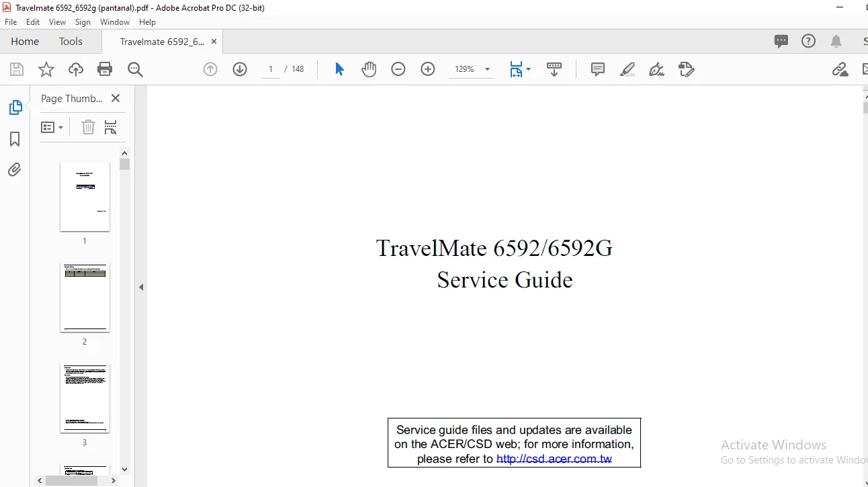
Task: Click the page number input field
Action: click(271, 69)
